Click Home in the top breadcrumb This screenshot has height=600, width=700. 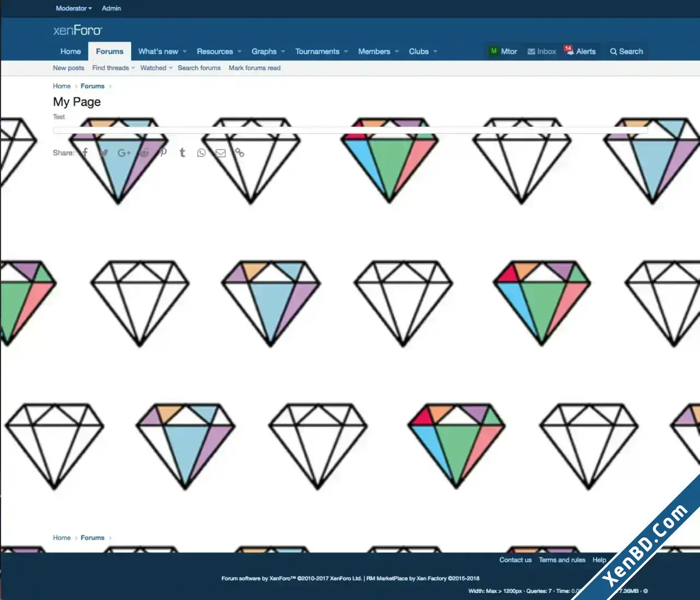[62, 86]
